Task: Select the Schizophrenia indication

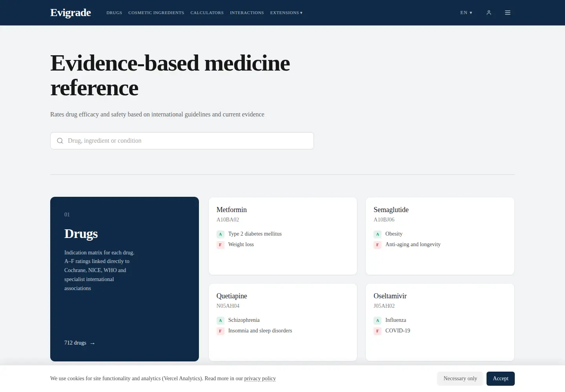Action: click(244, 320)
